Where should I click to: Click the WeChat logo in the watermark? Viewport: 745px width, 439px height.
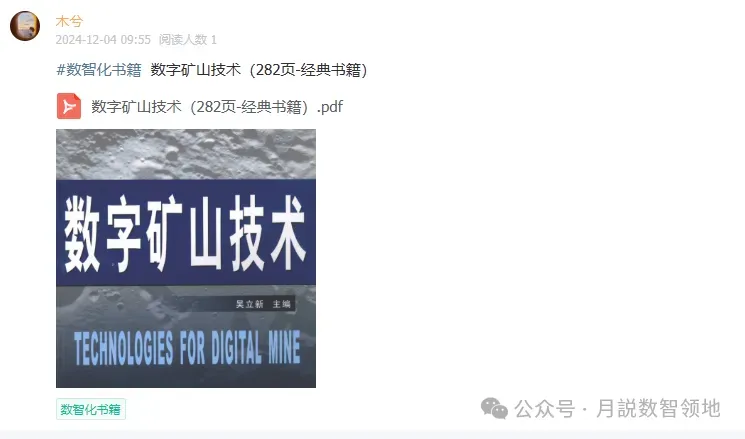(494, 409)
